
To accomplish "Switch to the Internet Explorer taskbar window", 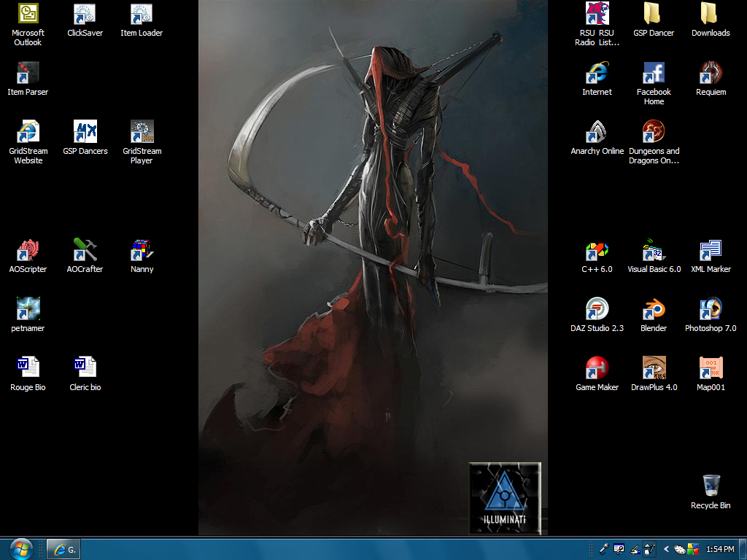I will (x=63, y=549).
